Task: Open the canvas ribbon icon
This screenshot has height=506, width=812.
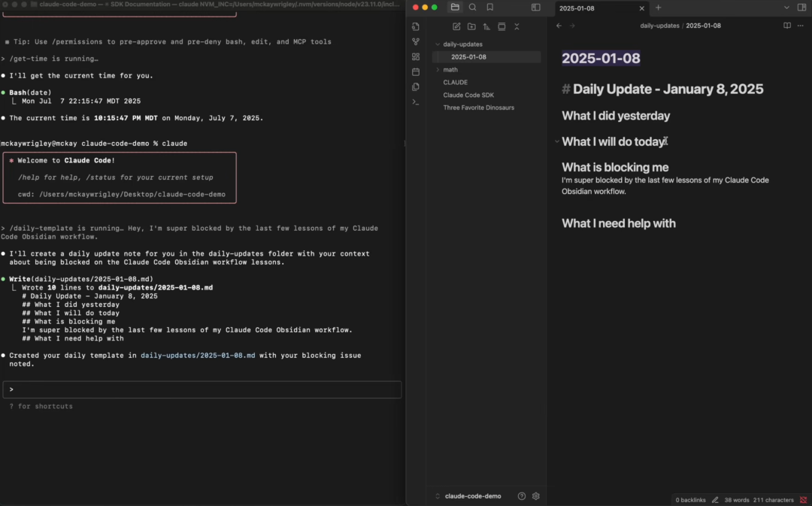Action: click(x=415, y=56)
